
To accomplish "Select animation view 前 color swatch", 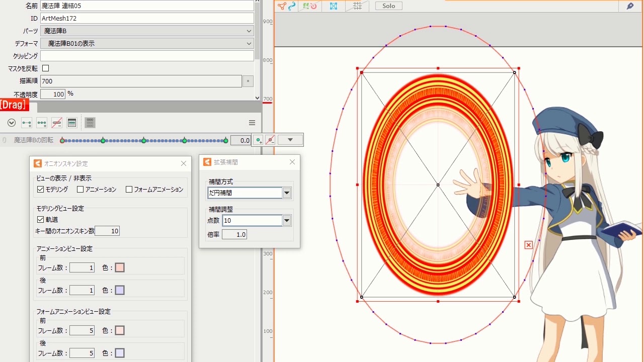I will (x=120, y=267).
